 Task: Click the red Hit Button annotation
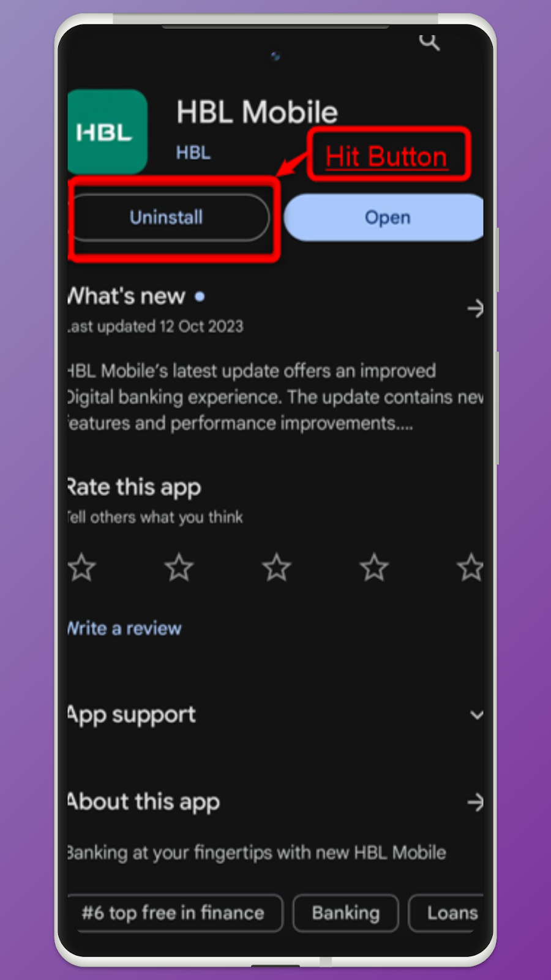389,154
